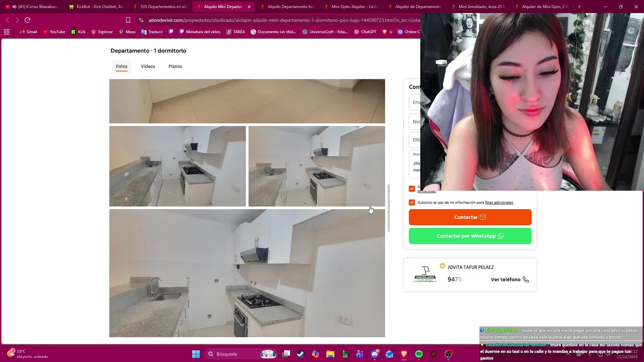Switch to the 535 Departamentos en alquiler tab
Screen dimensions: 644x362
tap(159, 7)
